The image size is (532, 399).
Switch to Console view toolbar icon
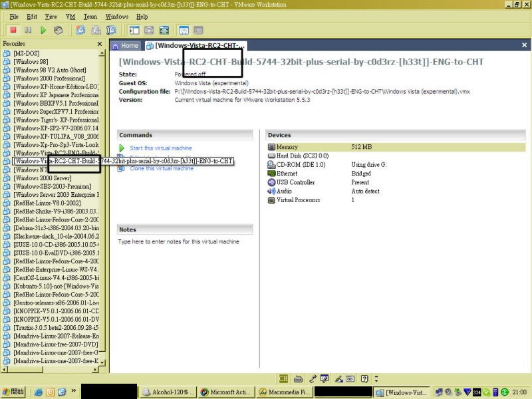pyautogui.click(x=198, y=30)
